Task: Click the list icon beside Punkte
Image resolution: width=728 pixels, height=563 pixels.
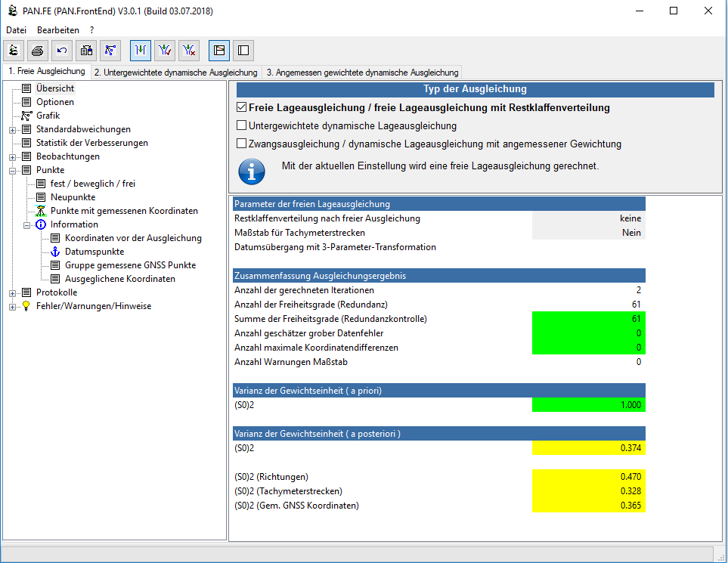Action: [27, 170]
